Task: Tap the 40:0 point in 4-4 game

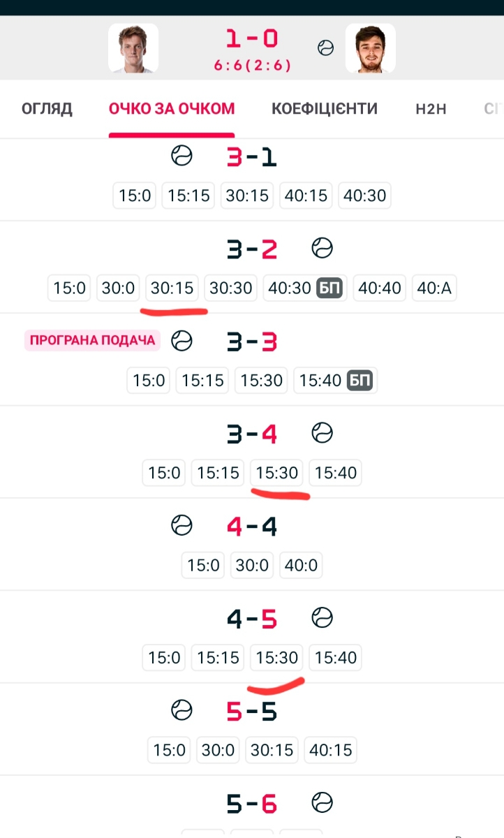Action: click(302, 565)
